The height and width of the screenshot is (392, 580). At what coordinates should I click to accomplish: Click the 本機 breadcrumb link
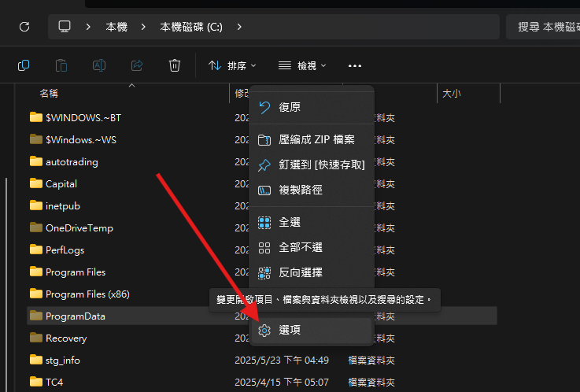(x=116, y=27)
